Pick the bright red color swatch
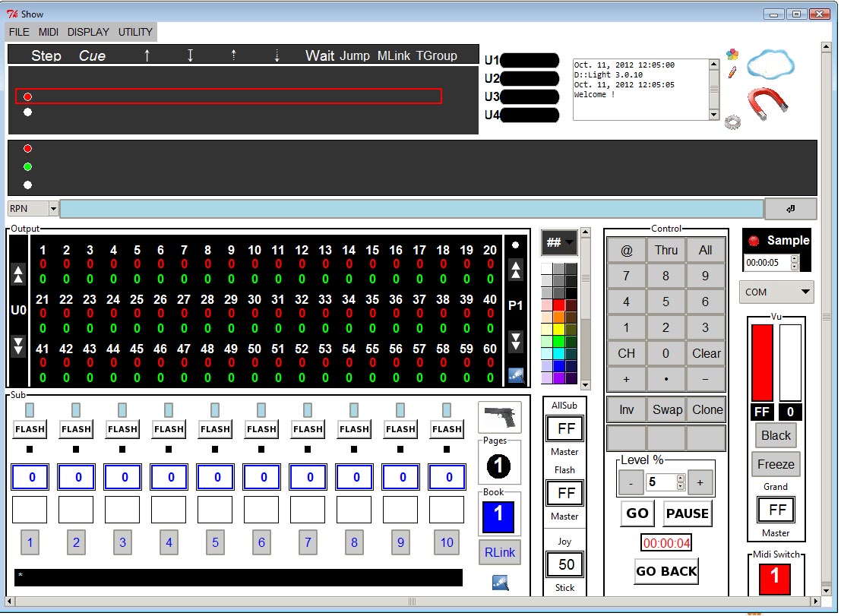841x616 pixels. [x=559, y=305]
